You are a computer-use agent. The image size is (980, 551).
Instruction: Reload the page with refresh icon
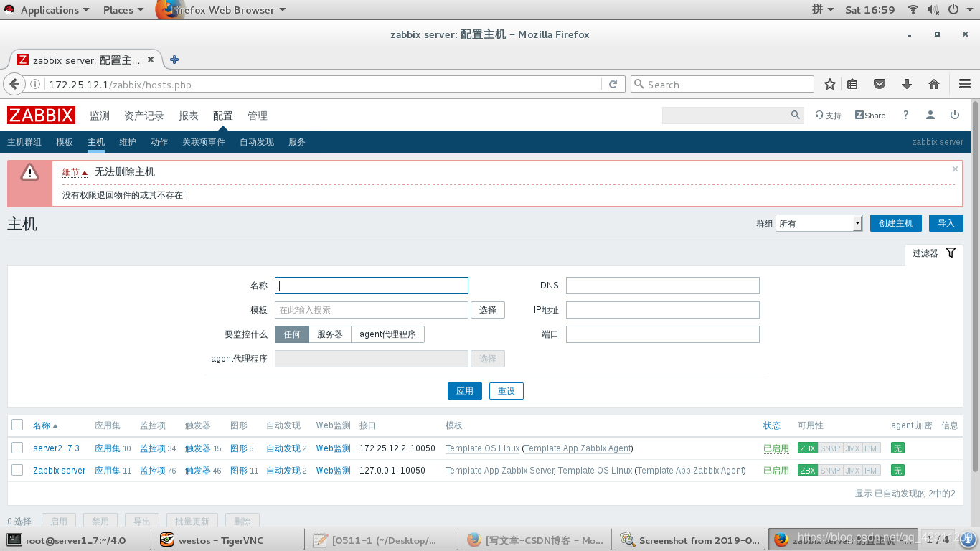pos(613,84)
